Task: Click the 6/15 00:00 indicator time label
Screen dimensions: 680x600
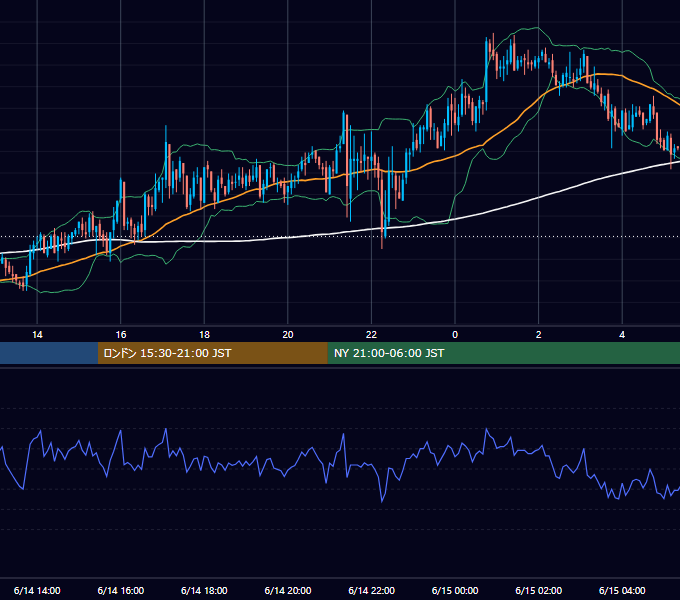Action: click(455, 590)
